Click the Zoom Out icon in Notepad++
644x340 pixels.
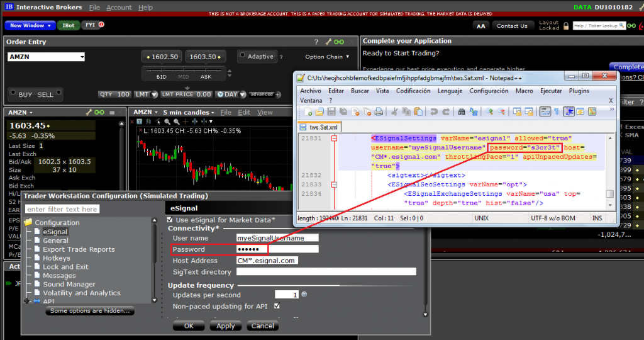coord(501,111)
